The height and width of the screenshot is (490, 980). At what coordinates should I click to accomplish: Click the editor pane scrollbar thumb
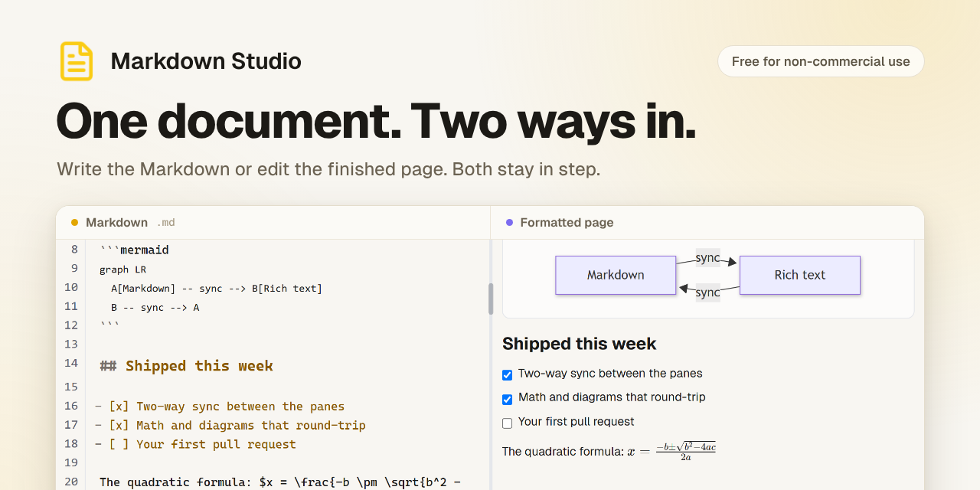pyautogui.click(x=491, y=299)
